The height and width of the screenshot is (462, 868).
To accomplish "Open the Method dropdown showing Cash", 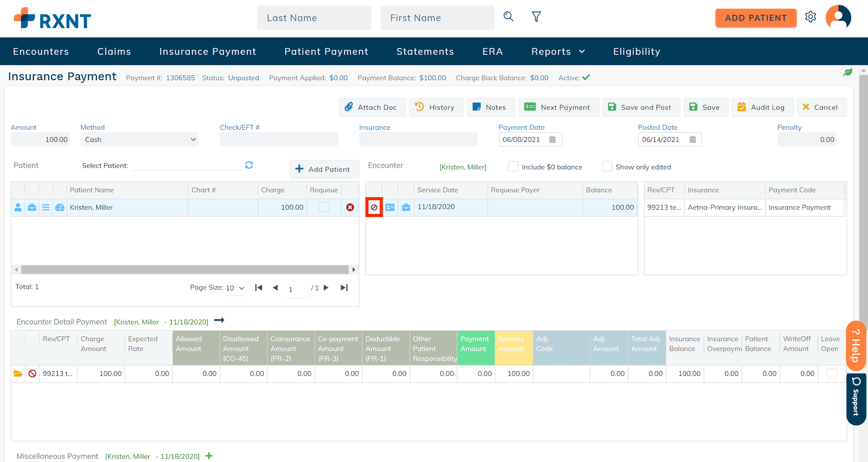I will pos(140,139).
